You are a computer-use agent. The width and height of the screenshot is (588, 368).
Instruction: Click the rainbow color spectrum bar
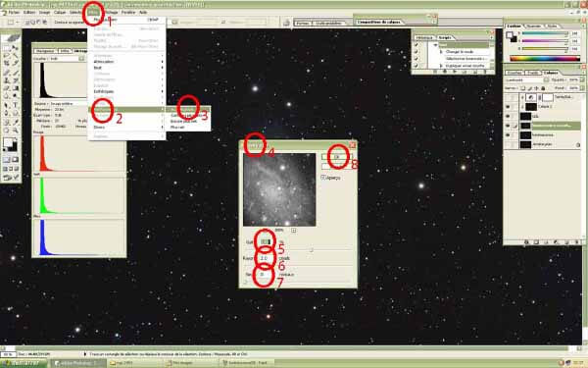[x=545, y=58]
